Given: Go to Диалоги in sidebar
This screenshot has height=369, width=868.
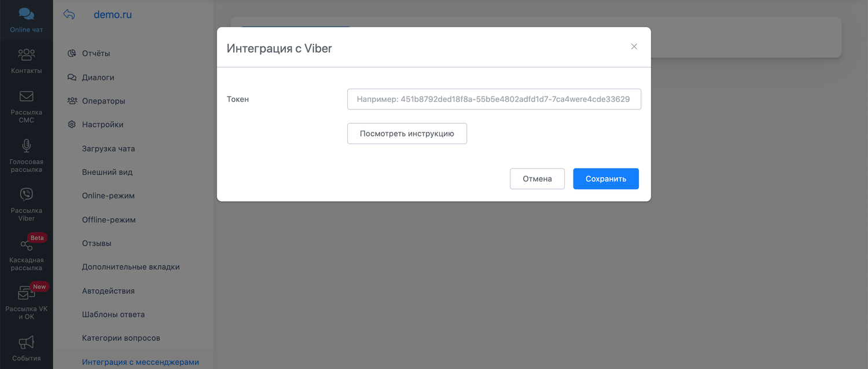Looking at the screenshot, I should [x=98, y=77].
